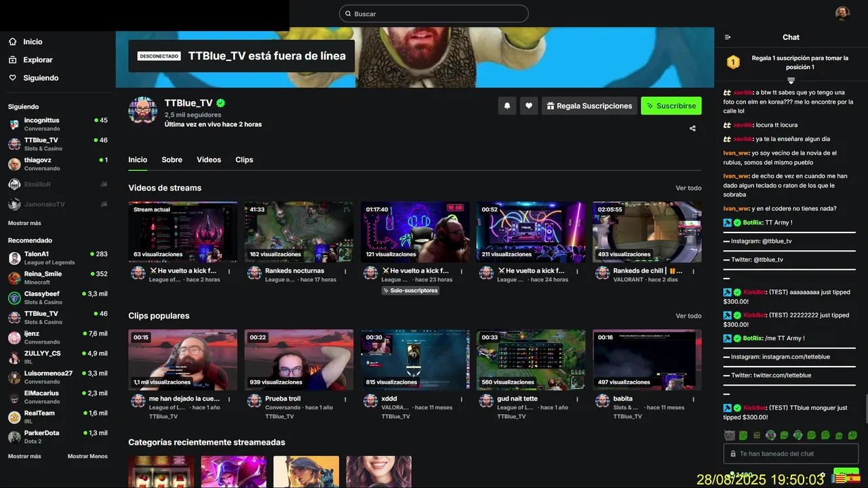Image resolution: width=868 pixels, height=488 pixels.
Task: Share the channel using the share icon
Action: point(692,128)
